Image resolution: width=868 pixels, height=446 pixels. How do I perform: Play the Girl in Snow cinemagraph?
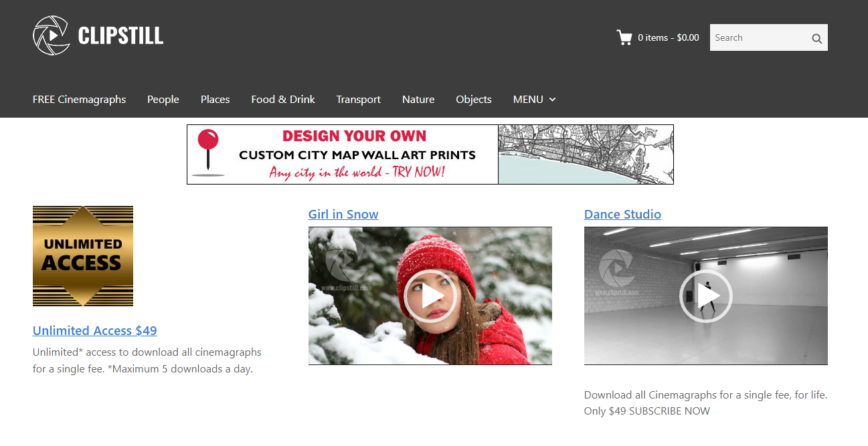(x=430, y=296)
